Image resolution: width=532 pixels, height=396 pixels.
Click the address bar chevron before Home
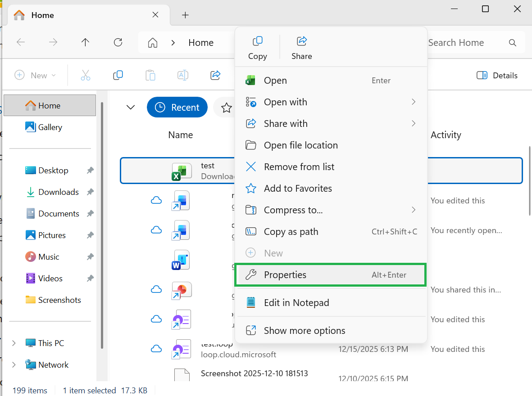click(x=173, y=43)
